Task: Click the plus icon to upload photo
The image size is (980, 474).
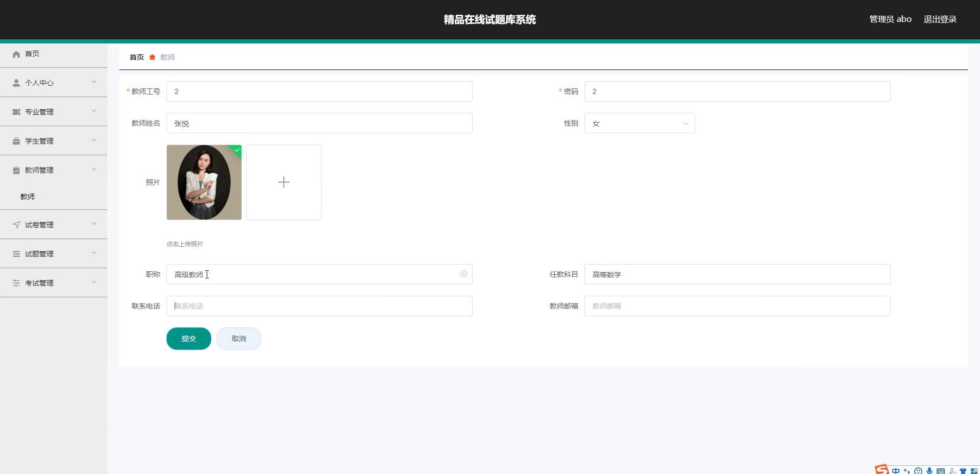Action: [x=284, y=182]
